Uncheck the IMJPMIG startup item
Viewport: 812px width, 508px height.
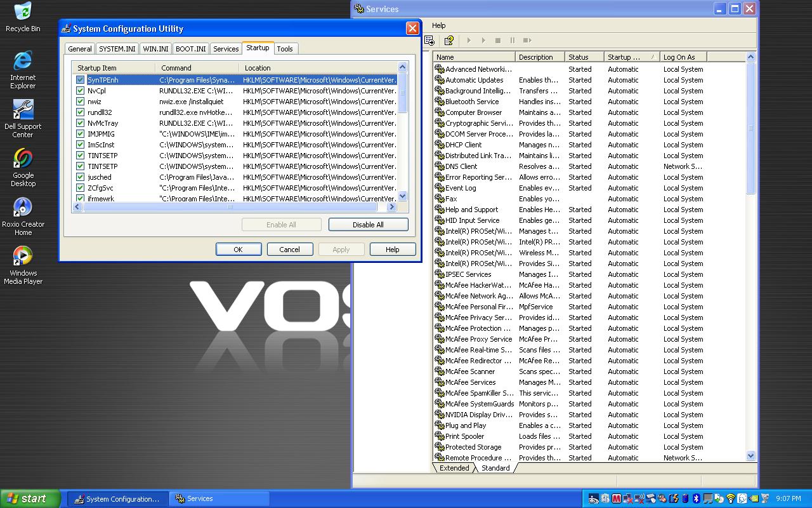click(80, 134)
